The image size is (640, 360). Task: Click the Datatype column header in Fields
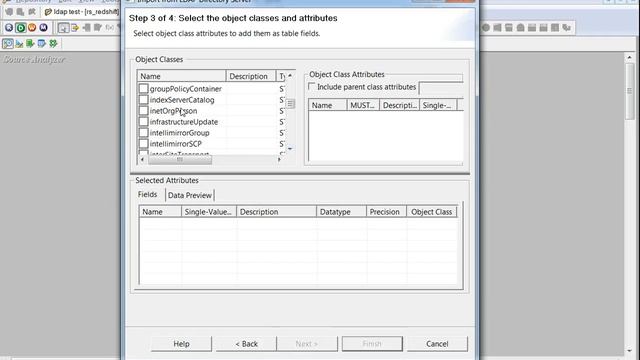tap(341, 212)
